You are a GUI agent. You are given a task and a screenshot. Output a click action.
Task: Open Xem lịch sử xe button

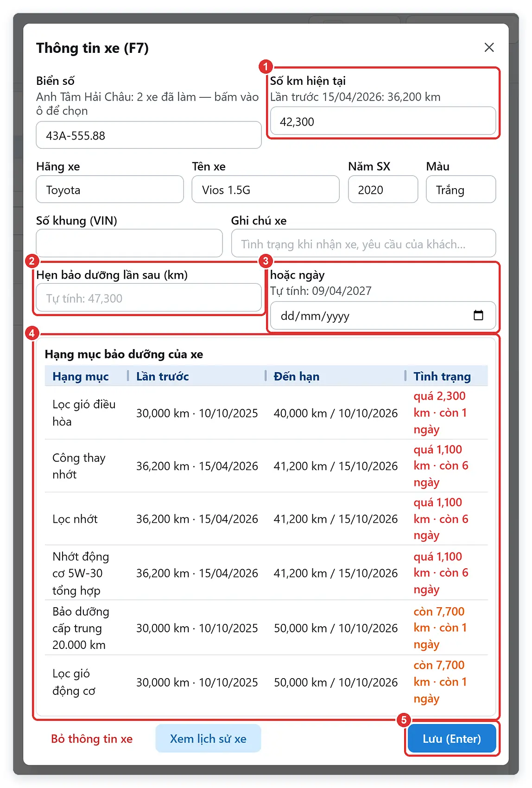point(208,738)
